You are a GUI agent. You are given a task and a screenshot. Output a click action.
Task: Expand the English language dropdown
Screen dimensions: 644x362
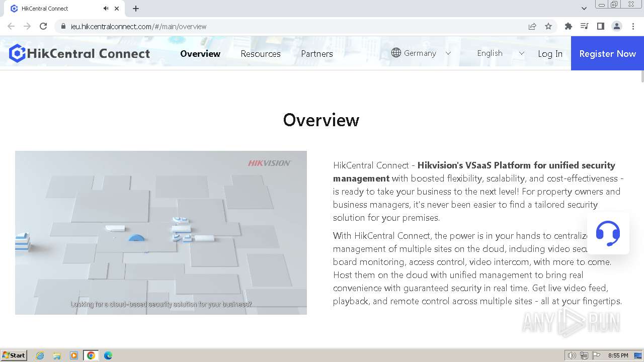521,53
